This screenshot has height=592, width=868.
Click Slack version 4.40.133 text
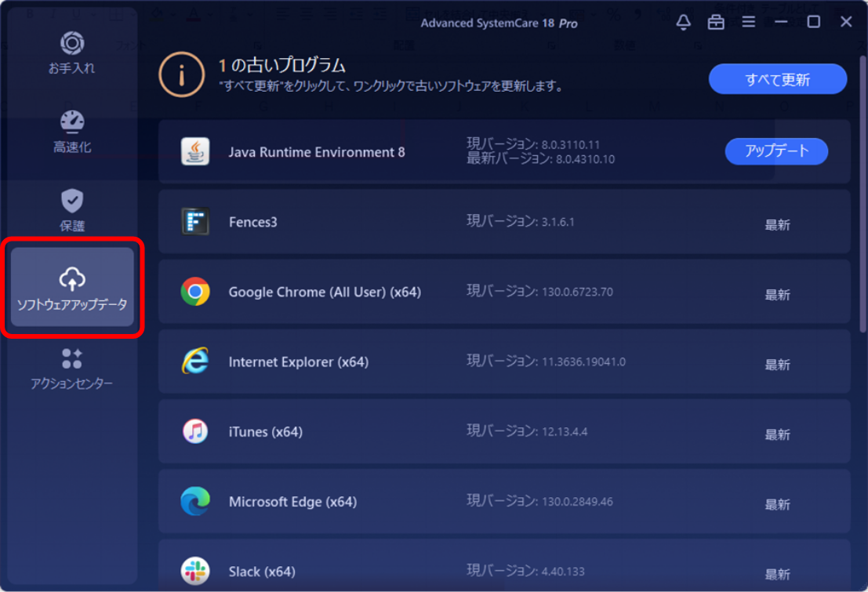click(x=525, y=571)
